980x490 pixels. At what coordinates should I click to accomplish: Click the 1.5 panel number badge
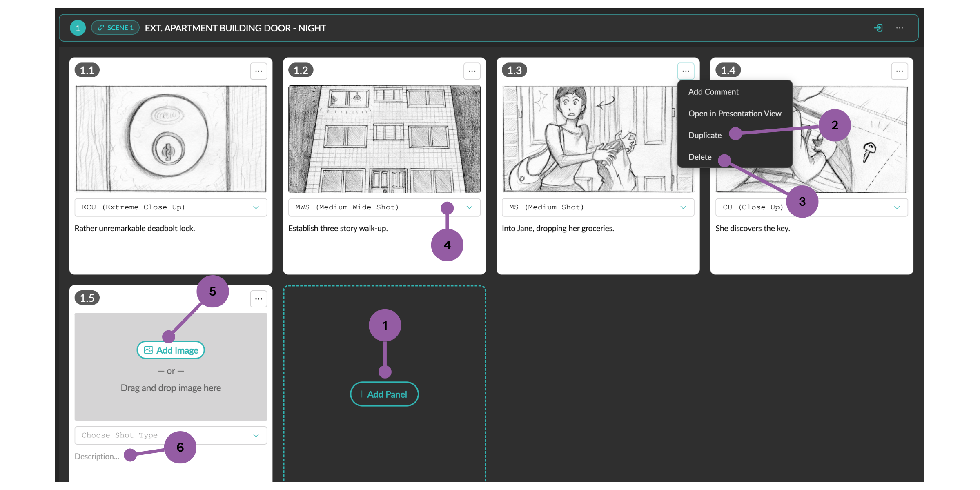[87, 298]
